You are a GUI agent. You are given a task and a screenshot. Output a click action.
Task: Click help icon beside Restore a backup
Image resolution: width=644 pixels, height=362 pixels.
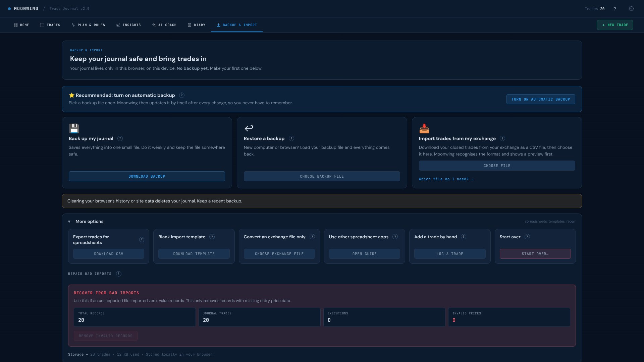[291, 138]
